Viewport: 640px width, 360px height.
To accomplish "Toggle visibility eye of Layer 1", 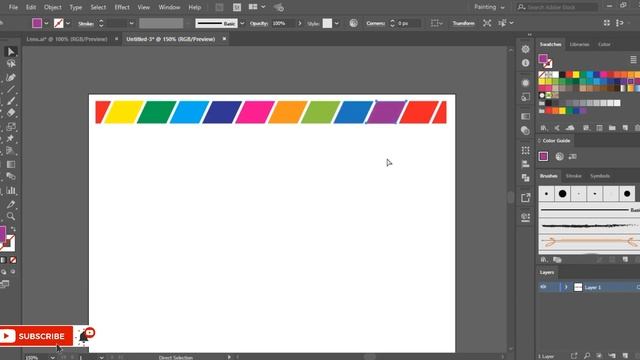I will point(543,287).
